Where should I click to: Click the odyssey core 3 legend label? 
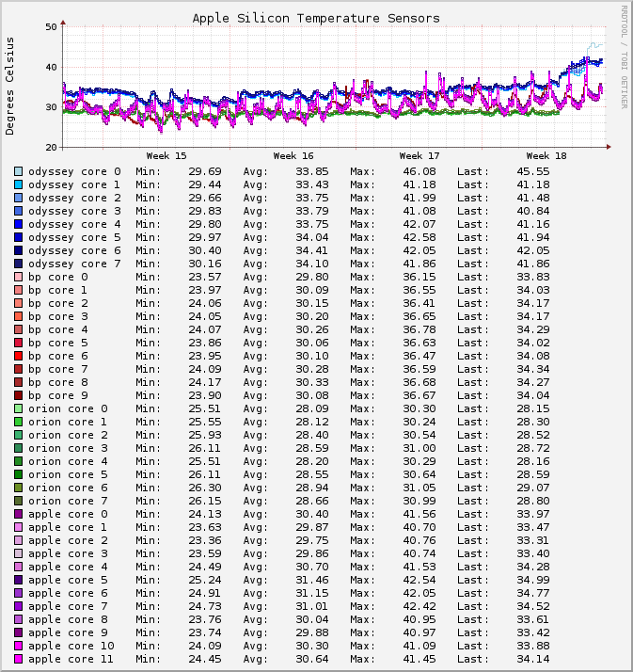(x=74, y=211)
